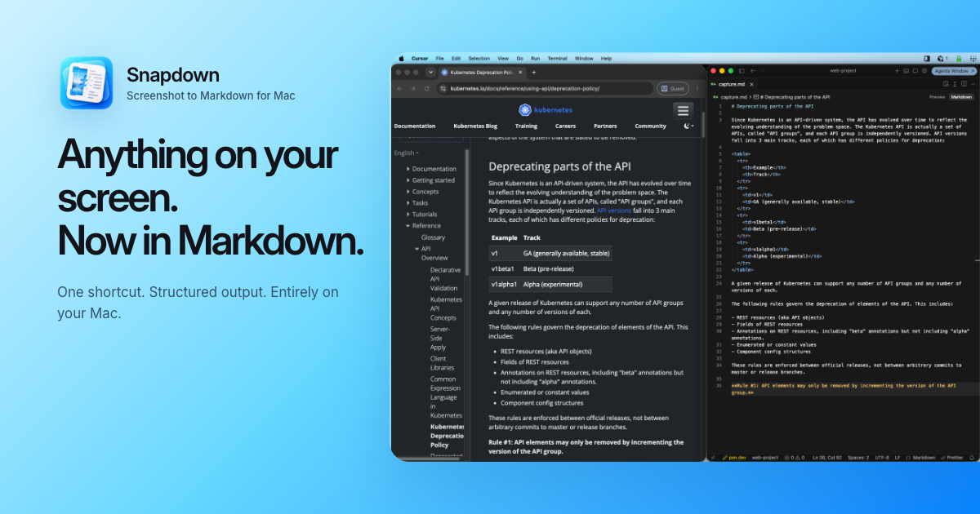This screenshot has width=980, height=514.
Task: Open the chat icon in Cursor title bar
Action: click(915, 71)
